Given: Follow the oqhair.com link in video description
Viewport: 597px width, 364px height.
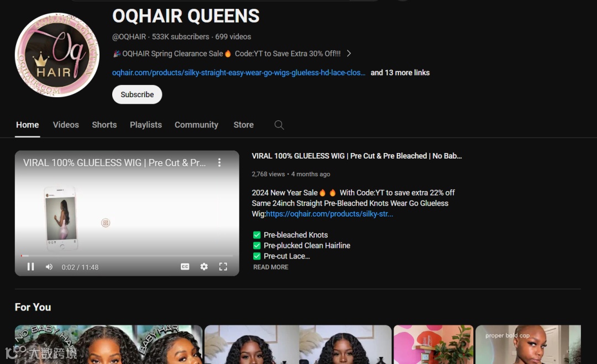Looking at the screenshot, I should coord(329,214).
